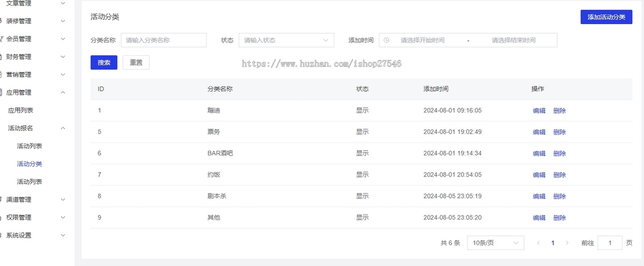Go to previous page arrow

[x=538, y=243]
